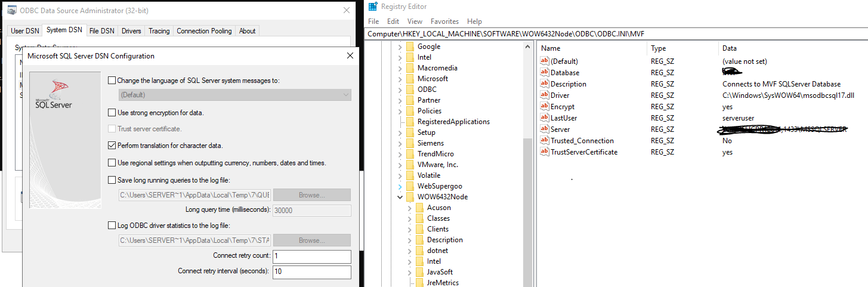Viewport: 868px width, 287px height.
Task: Click the Registry Editor app icon
Action: coord(373,7)
